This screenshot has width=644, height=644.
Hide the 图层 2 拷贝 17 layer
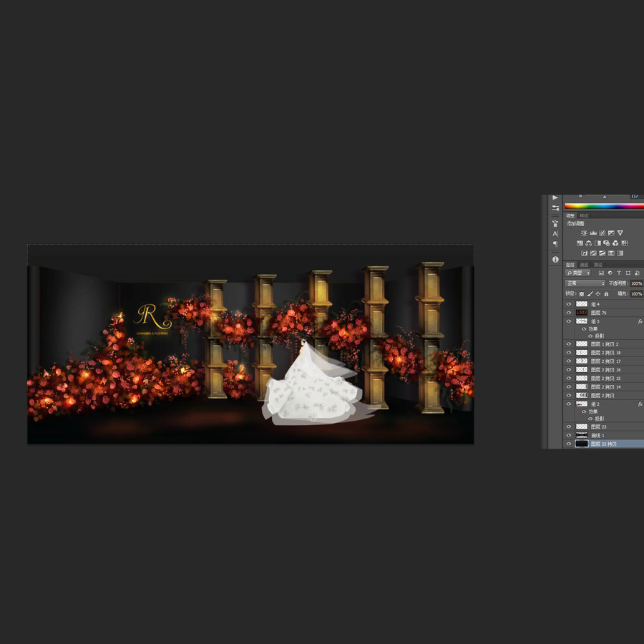click(x=569, y=361)
